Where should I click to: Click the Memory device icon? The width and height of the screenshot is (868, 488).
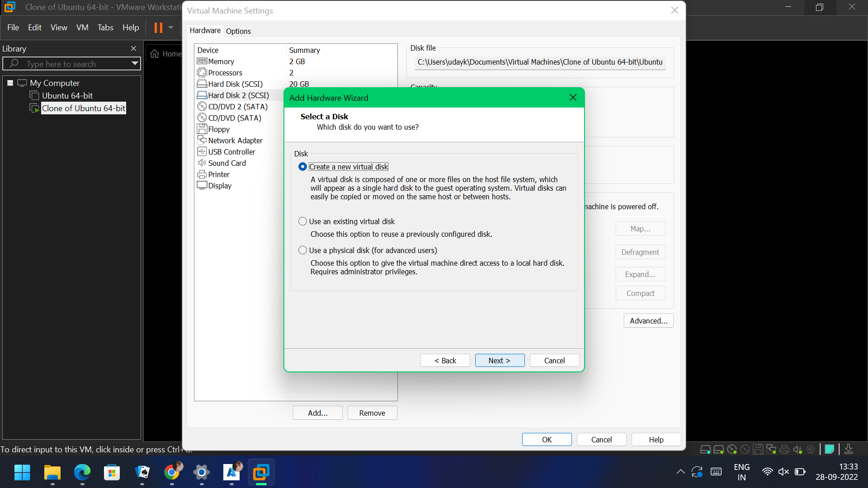tap(202, 61)
